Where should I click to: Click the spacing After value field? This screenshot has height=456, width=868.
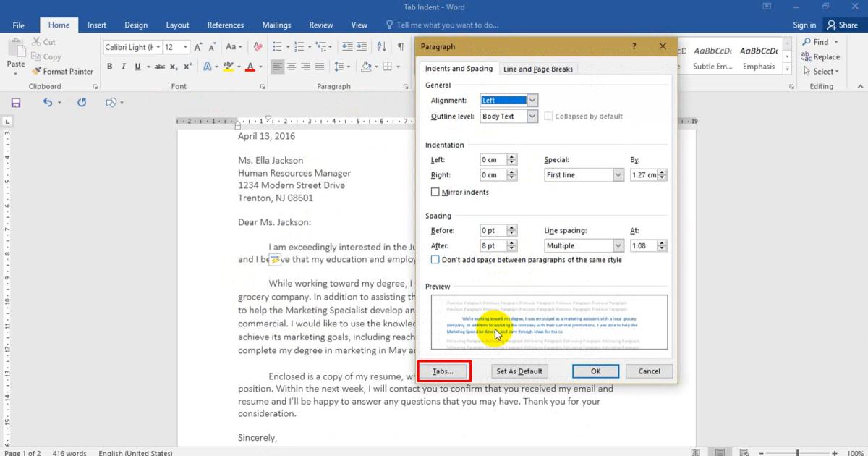tap(493, 246)
